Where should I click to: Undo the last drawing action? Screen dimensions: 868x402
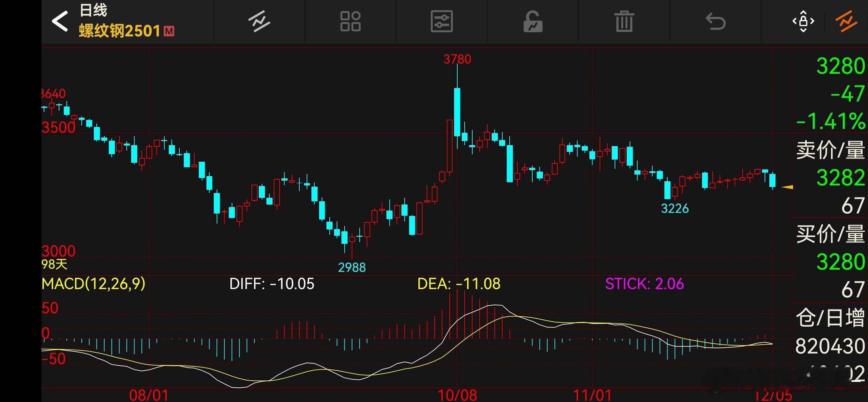tap(715, 21)
